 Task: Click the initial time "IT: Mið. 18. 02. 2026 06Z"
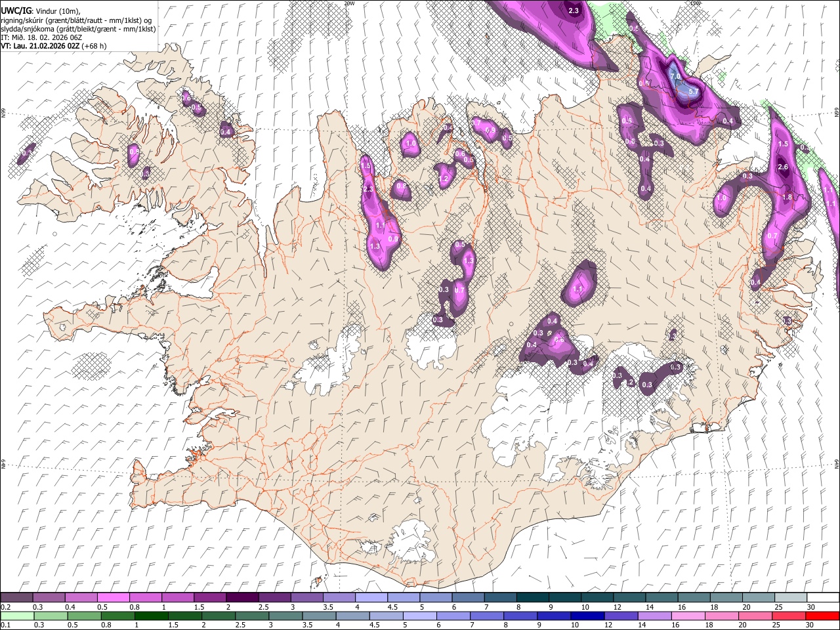(x=41, y=37)
